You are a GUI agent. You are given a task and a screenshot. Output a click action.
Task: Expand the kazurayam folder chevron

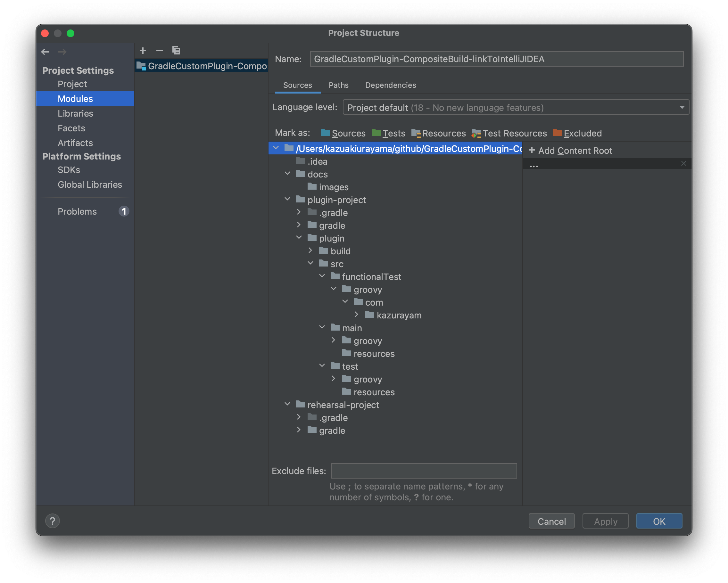coord(357,314)
